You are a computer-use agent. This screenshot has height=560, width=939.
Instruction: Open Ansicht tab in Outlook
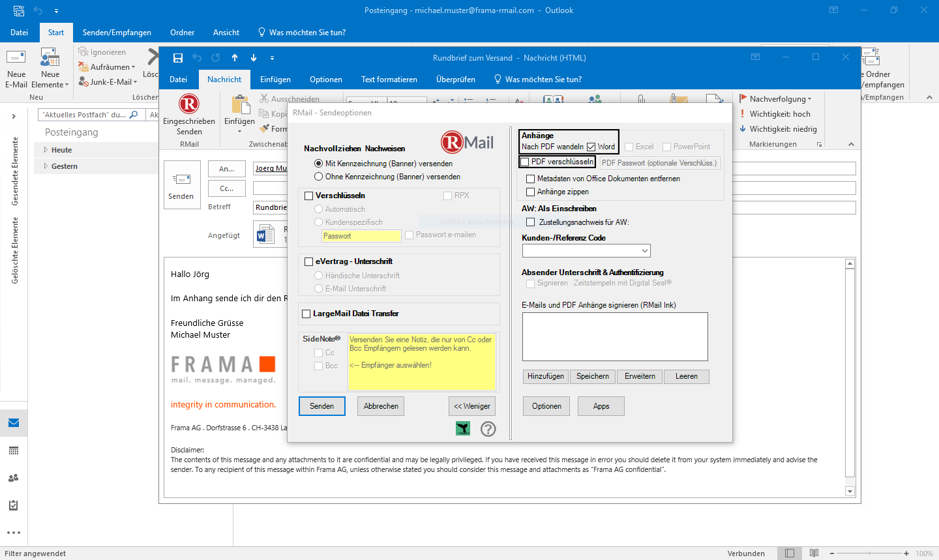click(x=226, y=33)
